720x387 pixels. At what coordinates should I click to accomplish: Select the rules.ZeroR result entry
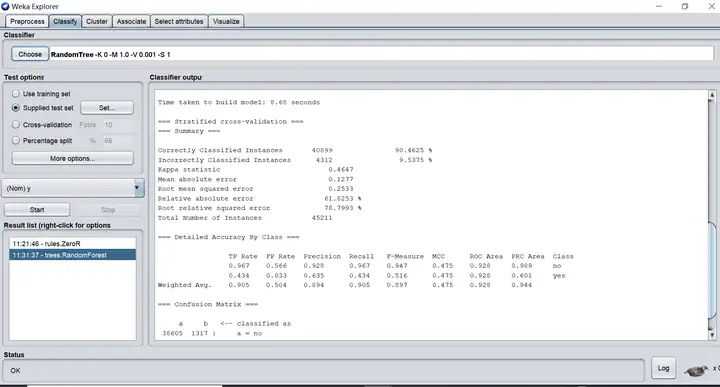(x=73, y=244)
